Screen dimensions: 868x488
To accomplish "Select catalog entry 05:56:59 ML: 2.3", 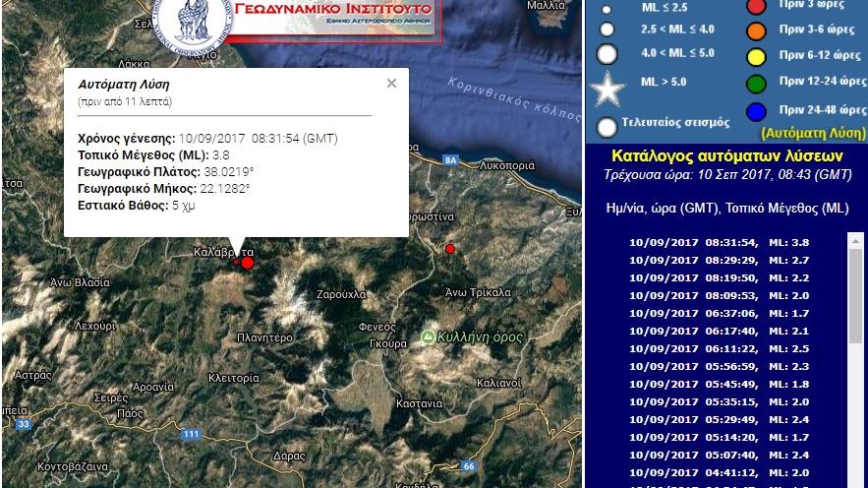I will pyautogui.click(x=719, y=367).
